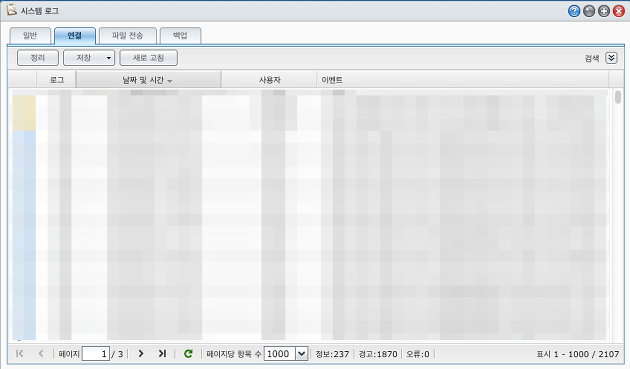Close the window with red X
The height and width of the screenshot is (369, 630).
619,11
